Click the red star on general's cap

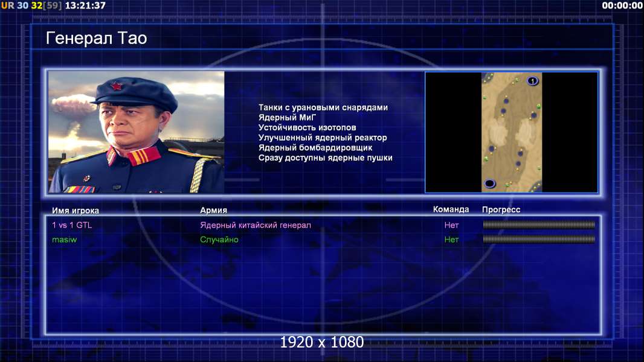coord(117,86)
